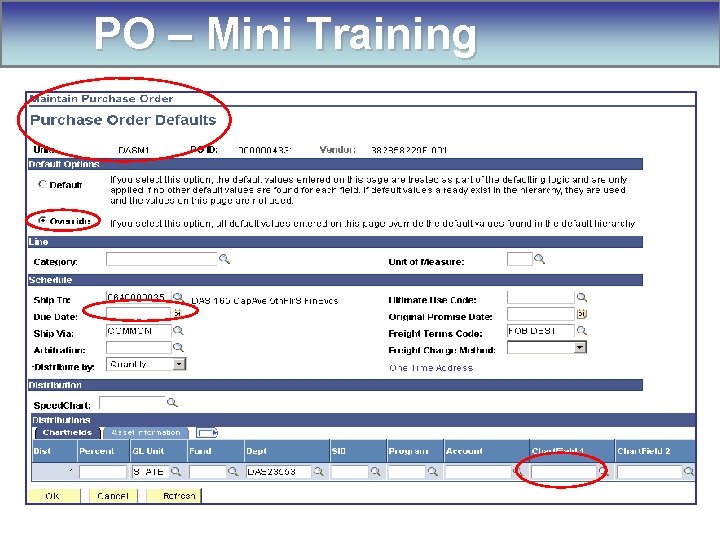The height and width of the screenshot is (540, 720).
Task: Open the One Time Address link
Action: coord(431,368)
